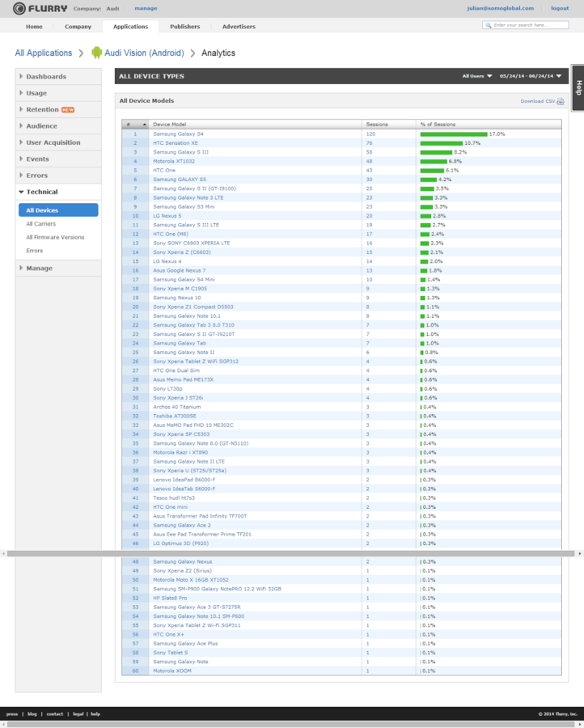Click the HTC Sensation XE device link

[176, 143]
